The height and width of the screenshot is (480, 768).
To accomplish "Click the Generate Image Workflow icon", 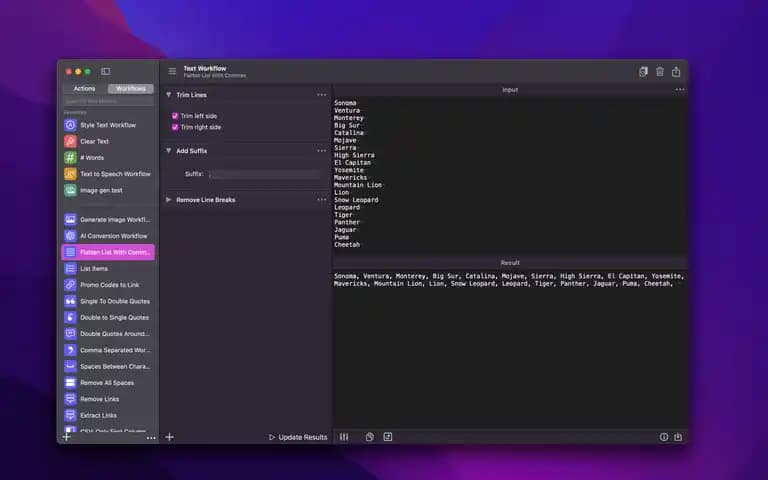I will tap(71, 219).
